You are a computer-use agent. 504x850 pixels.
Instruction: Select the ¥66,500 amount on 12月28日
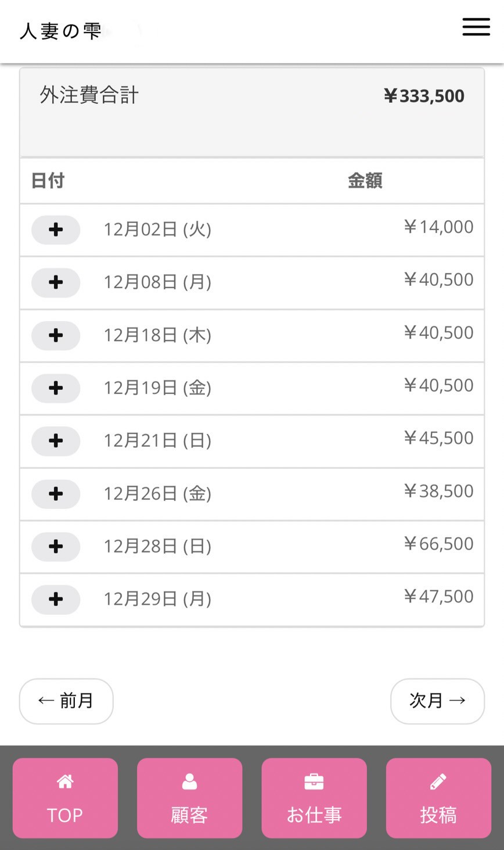pyautogui.click(x=438, y=544)
